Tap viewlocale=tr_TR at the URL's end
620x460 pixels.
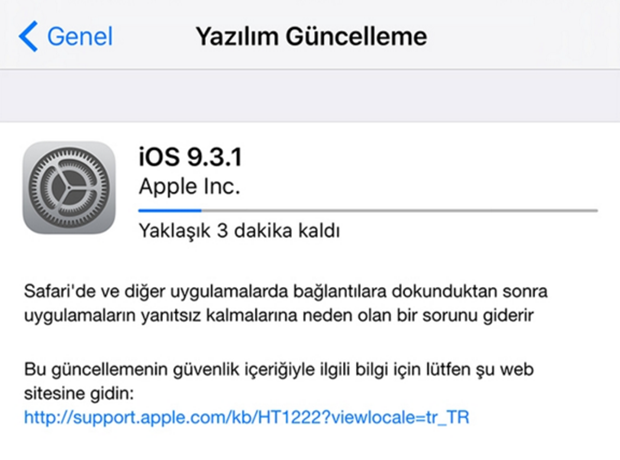[x=400, y=417]
